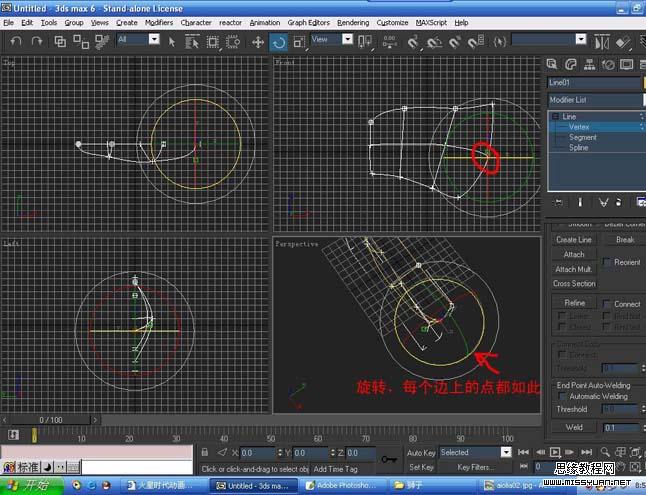Click the Align tool icon

623,42
